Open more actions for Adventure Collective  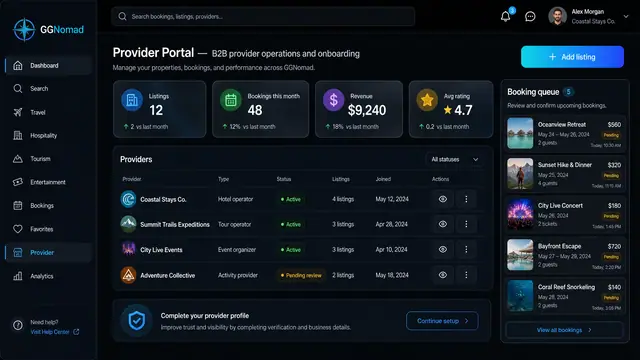point(466,275)
